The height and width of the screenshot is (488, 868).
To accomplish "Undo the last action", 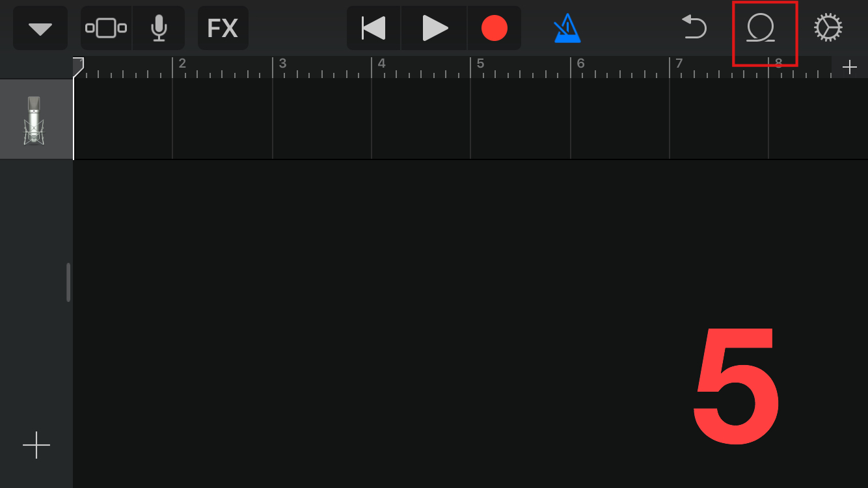I will coord(694,28).
